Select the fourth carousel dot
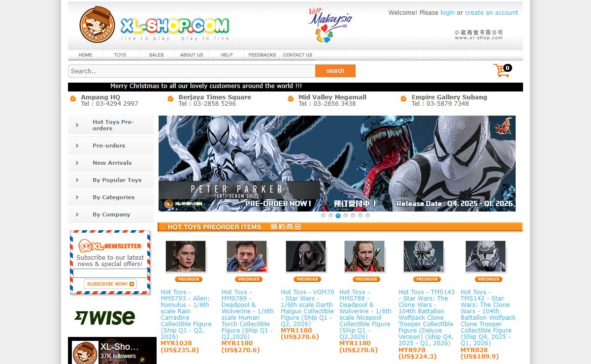This screenshot has height=364, width=591. [x=346, y=215]
